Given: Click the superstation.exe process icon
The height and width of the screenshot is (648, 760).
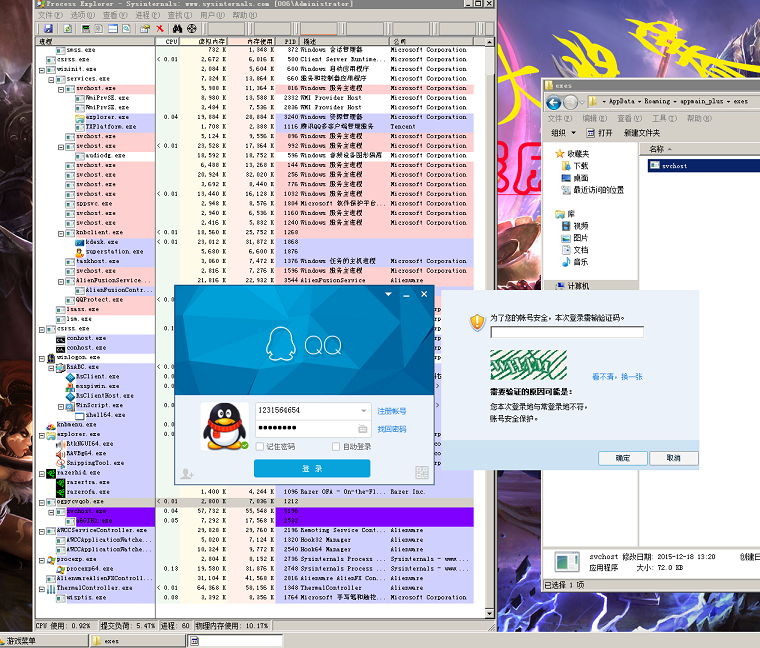Looking at the screenshot, I should coord(80,252).
